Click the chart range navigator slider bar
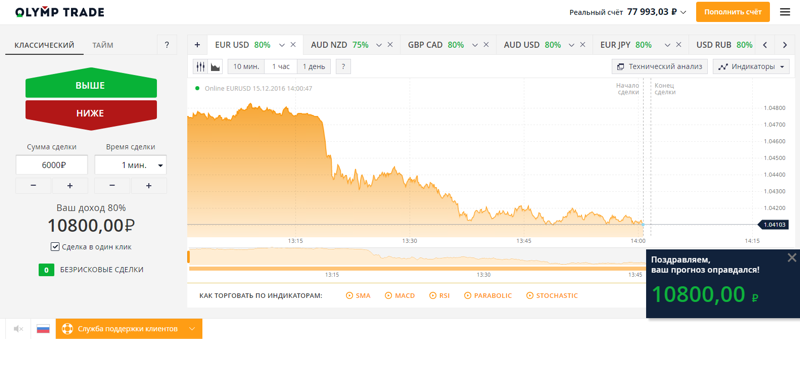This screenshot has height=382, width=800. point(417,268)
